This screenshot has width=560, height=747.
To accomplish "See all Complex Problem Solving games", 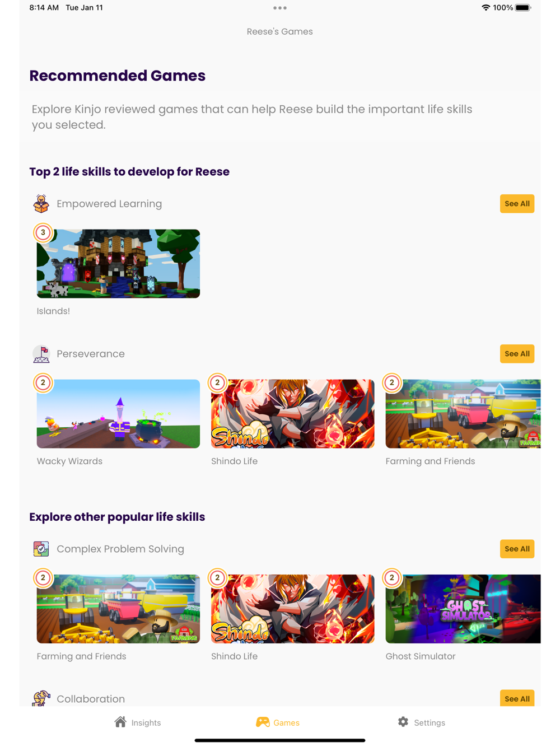I will click(517, 549).
